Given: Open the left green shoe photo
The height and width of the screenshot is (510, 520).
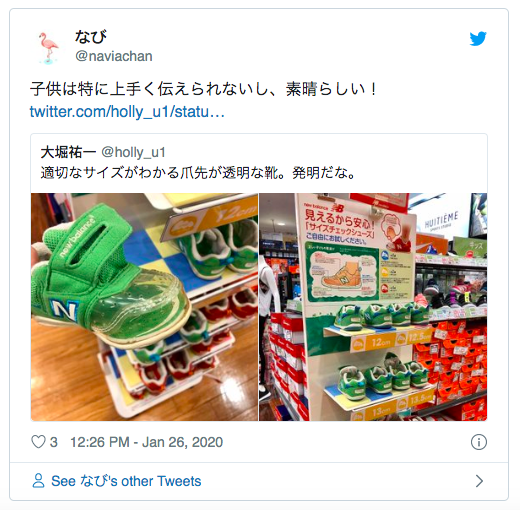Looking at the screenshot, I should click(144, 307).
